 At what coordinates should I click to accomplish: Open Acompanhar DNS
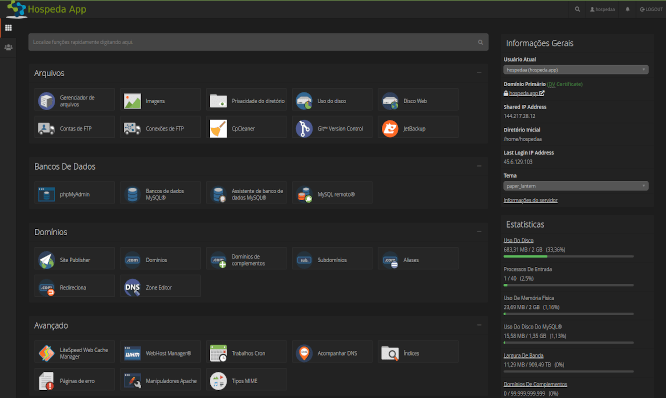(332, 353)
